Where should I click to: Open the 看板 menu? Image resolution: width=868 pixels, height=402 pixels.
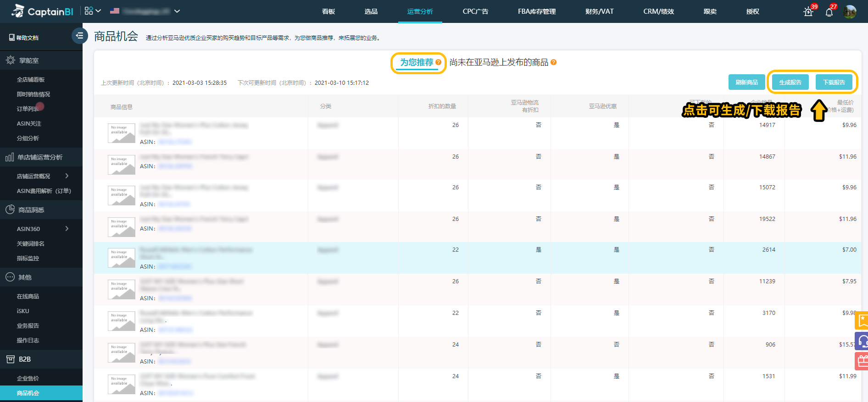point(328,11)
